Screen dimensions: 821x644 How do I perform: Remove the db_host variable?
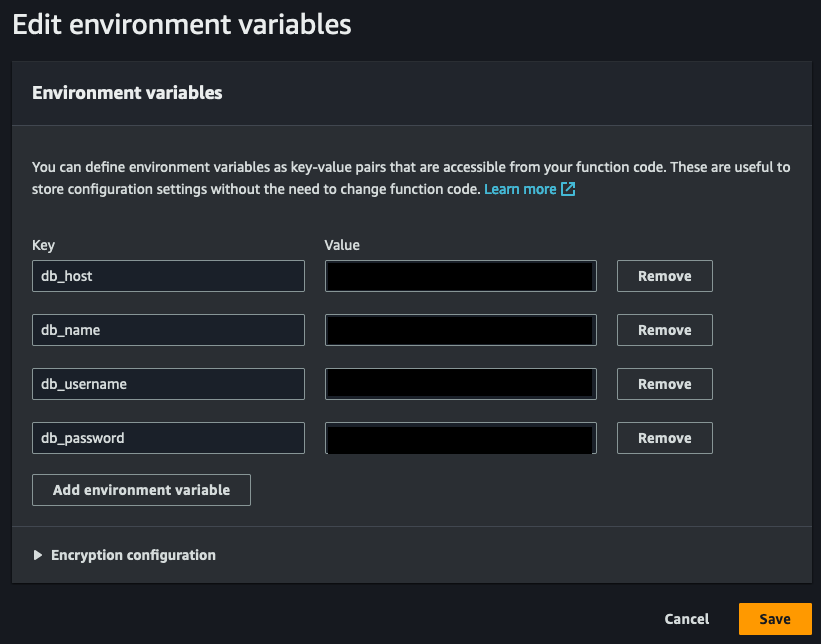click(x=664, y=276)
